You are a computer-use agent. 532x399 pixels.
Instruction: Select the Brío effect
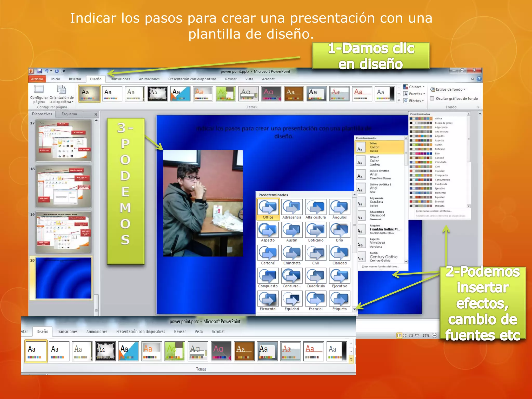click(x=340, y=232)
